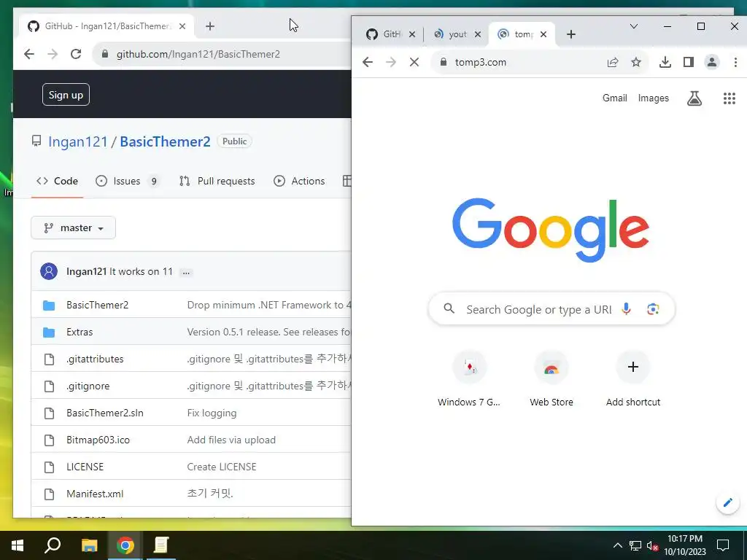Start voice search with microphone icon
747x560 pixels.
626,309
